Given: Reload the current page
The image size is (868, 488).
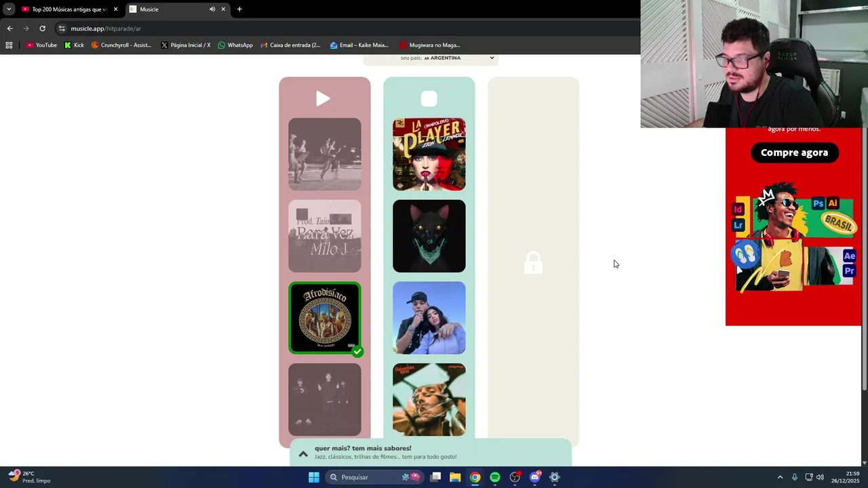Looking at the screenshot, I should pos(42,28).
